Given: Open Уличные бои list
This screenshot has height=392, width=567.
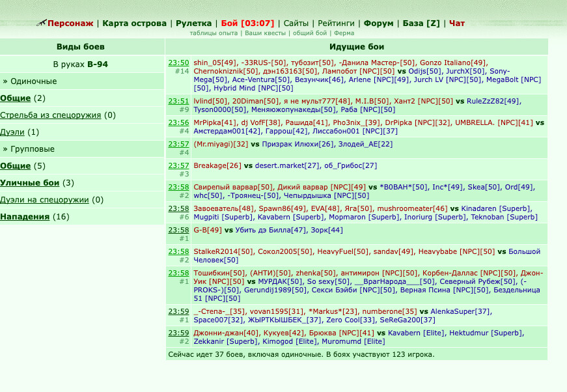Looking at the screenshot, I should pos(29,182).
